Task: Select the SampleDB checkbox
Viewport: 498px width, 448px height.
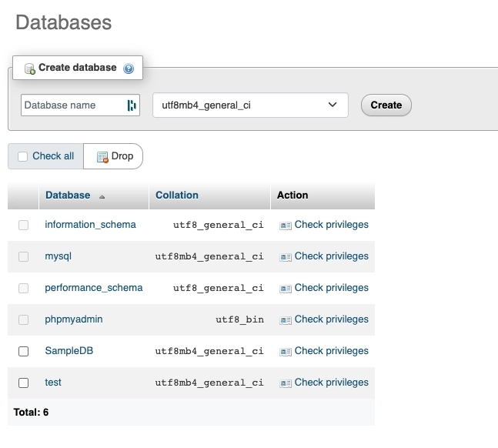Action: point(24,352)
